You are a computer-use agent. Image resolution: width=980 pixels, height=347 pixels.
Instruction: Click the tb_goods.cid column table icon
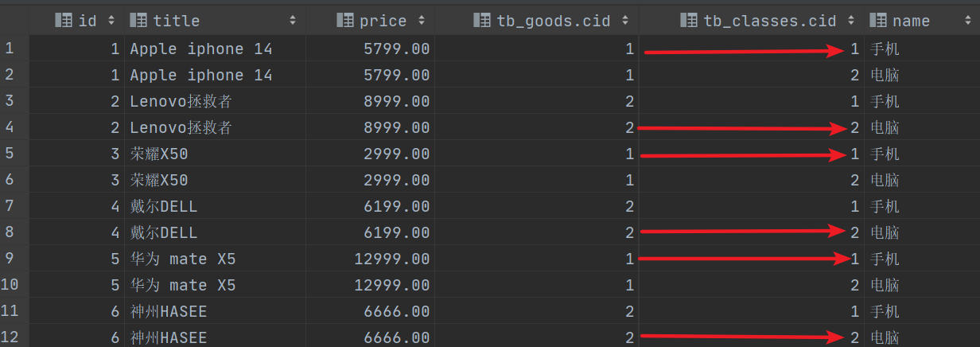click(481, 21)
